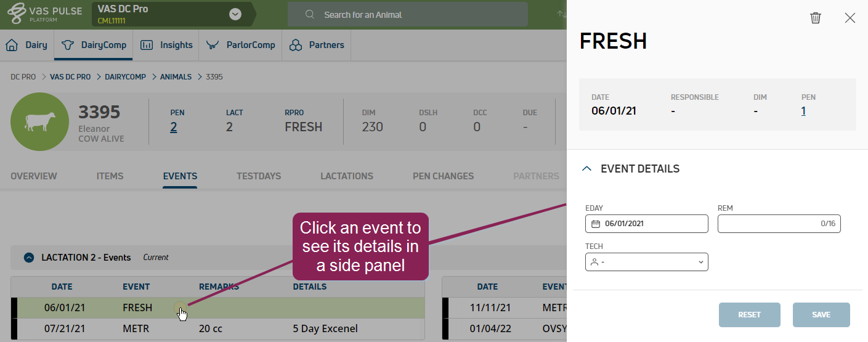Switch to the Pen Changes tab
Viewport: 868px width, 342px height.
click(x=443, y=176)
